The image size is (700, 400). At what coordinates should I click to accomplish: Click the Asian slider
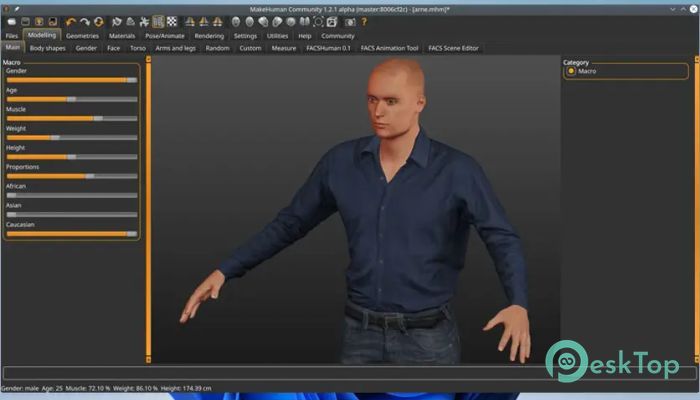[72, 214]
